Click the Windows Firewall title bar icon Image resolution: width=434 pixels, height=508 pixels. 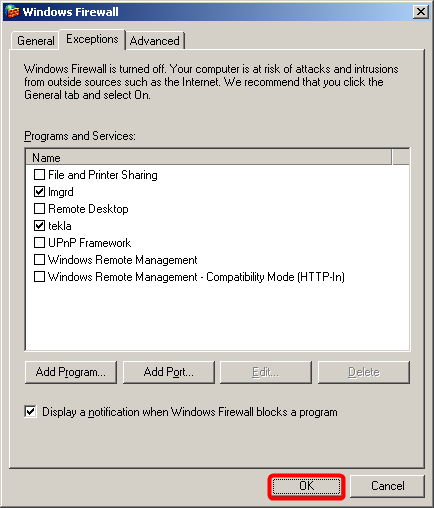click(12, 12)
